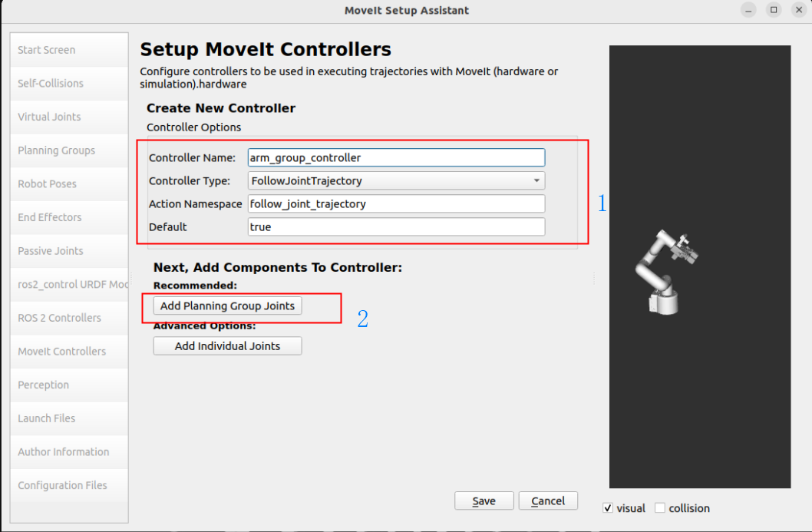Open the Perception step
This screenshot has height=532, width=812.
pyautogui.click(x=69, y=385)
